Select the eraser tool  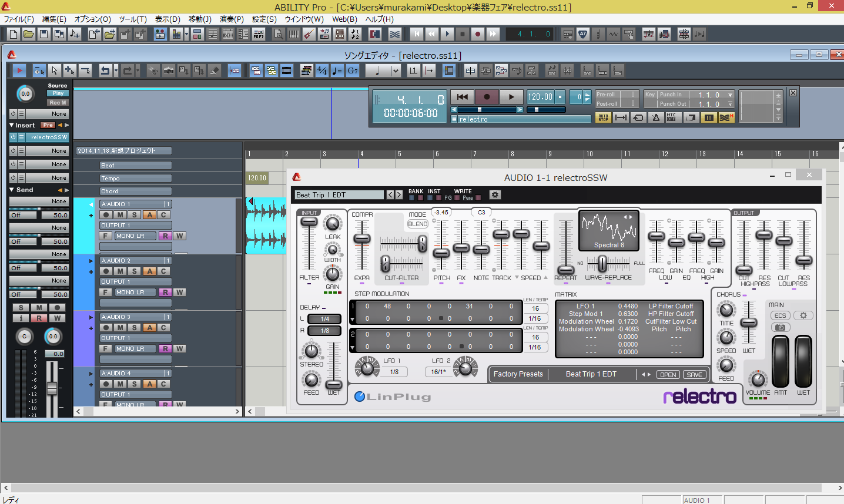215,70
